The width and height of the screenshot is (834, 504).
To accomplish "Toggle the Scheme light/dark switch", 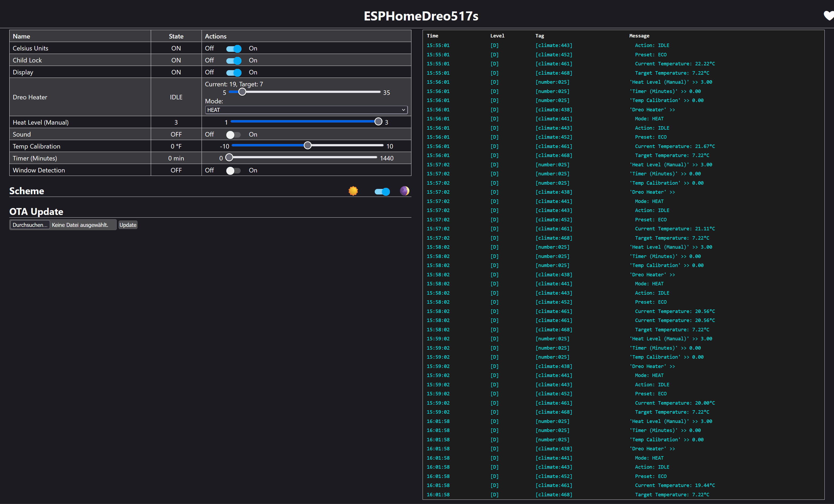I will click(382, 192).
